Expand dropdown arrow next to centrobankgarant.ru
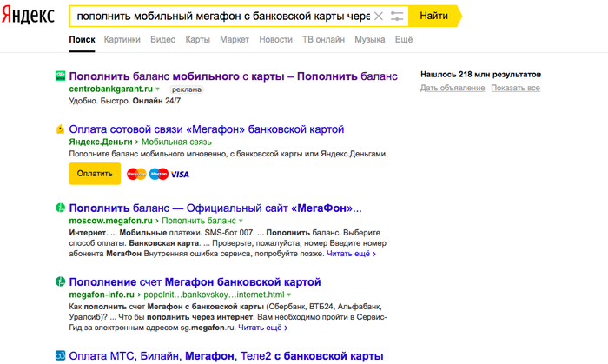 tap(162, 89)
